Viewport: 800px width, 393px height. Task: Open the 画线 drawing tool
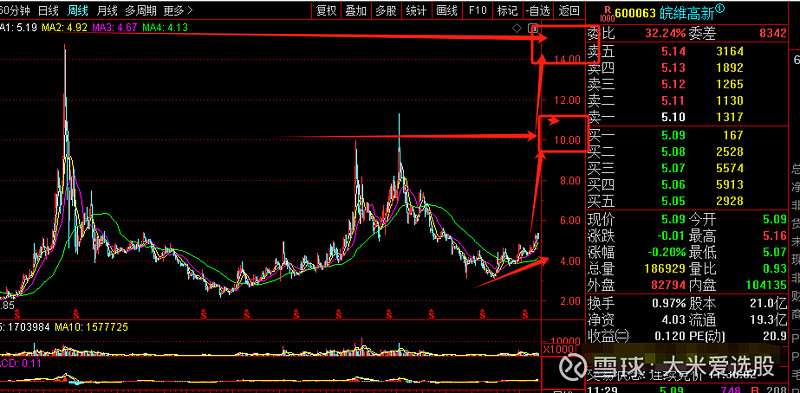(x=446, y=10)
